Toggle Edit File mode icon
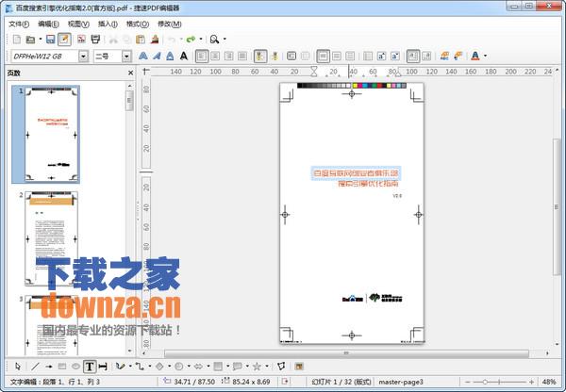 (x=64, y=40)
